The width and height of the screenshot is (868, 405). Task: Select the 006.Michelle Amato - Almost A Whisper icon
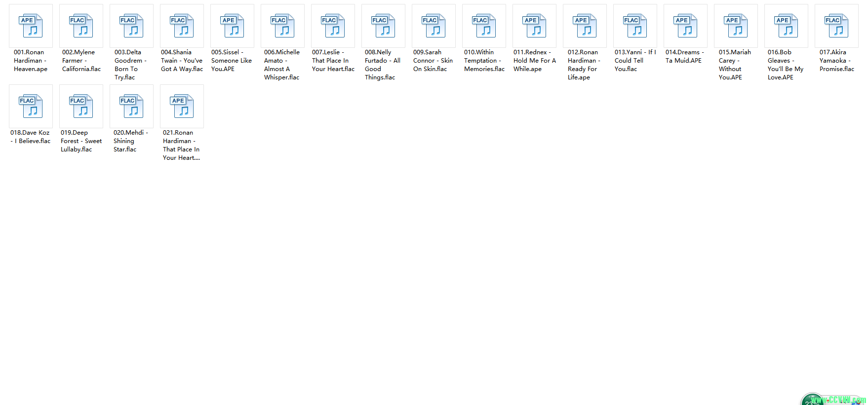pyautogui.click(x=282, y=26)
